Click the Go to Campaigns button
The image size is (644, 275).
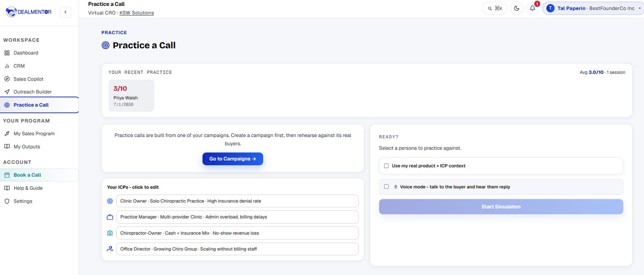[x=233, y=159]
